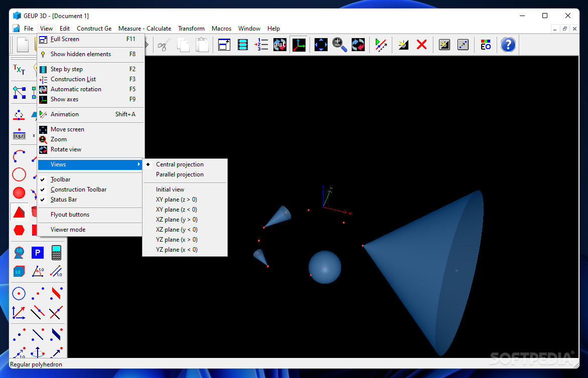Select the arc through points tool

[x=19, y=156]
